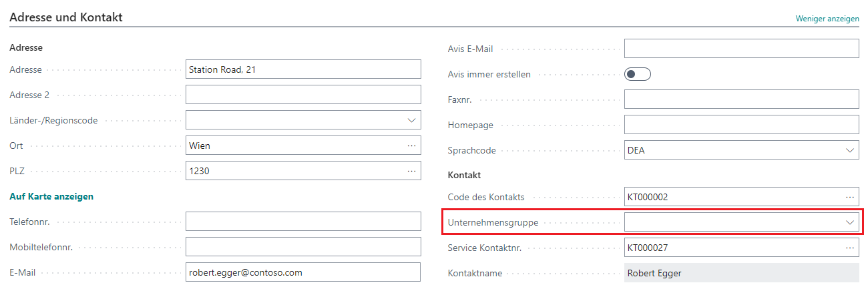Focus the empty Adresse 2 field
Screen dimensions: 868x289
point(303,95)
